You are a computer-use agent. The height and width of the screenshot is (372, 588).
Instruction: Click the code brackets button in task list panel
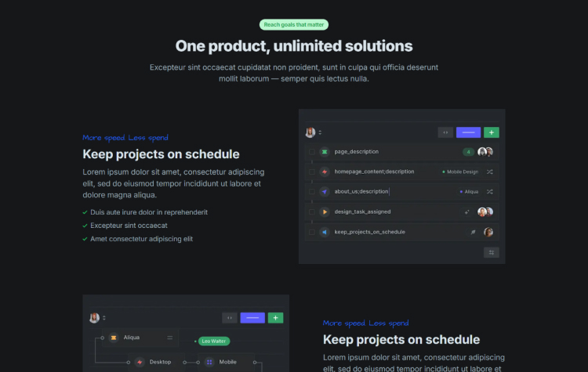coord(445,132)
